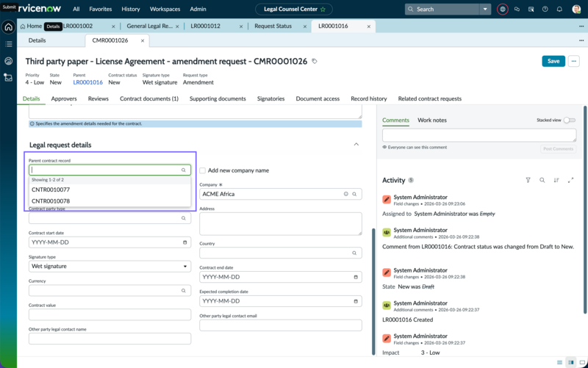Open the list view icon in the left sidebar
Image resolution: width=588 pixels, height=368 pixels.
(9, 44)
